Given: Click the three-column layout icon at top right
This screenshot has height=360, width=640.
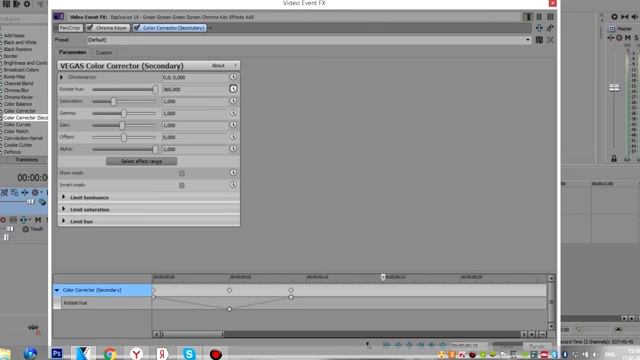Looking at the screenshot, I should click(550, 17).
